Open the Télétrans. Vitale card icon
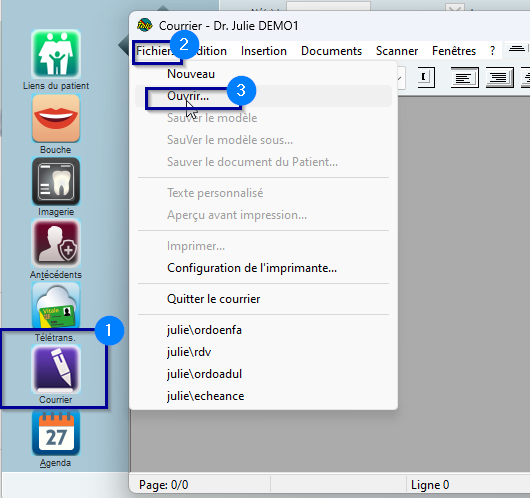The image size is (530, 498). pyautogui.click(x=56, y=305)
